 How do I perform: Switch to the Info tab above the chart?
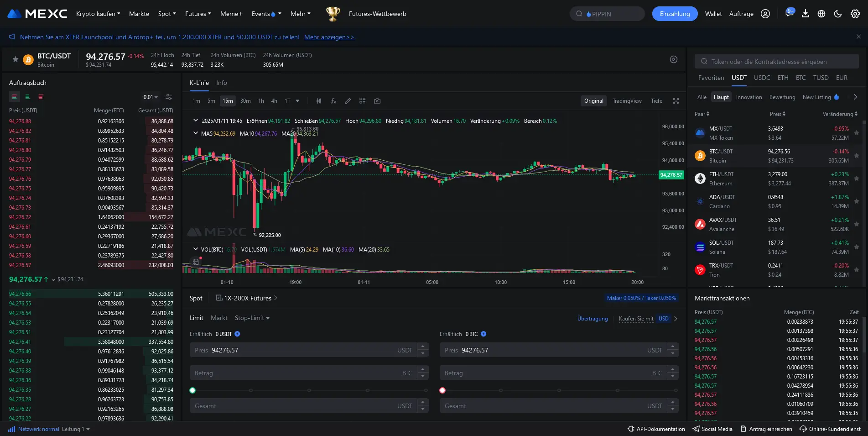(221, 83)
